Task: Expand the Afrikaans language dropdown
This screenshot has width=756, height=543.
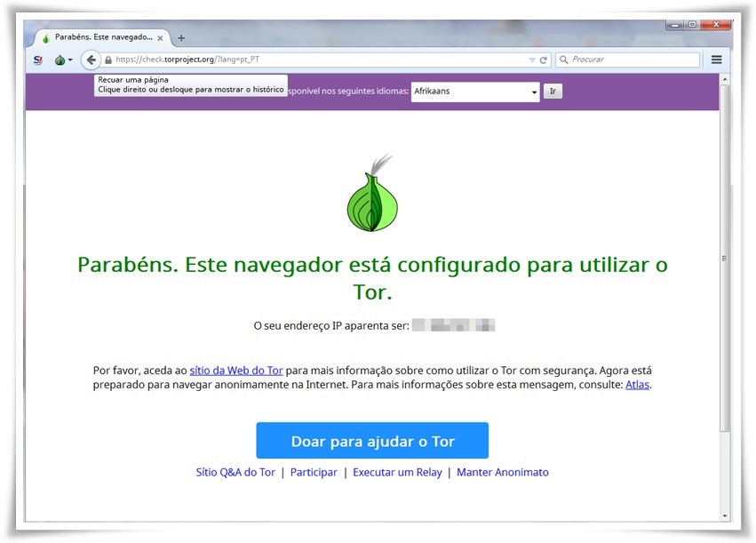Action: pyautogui.click(x=475, y=92)
